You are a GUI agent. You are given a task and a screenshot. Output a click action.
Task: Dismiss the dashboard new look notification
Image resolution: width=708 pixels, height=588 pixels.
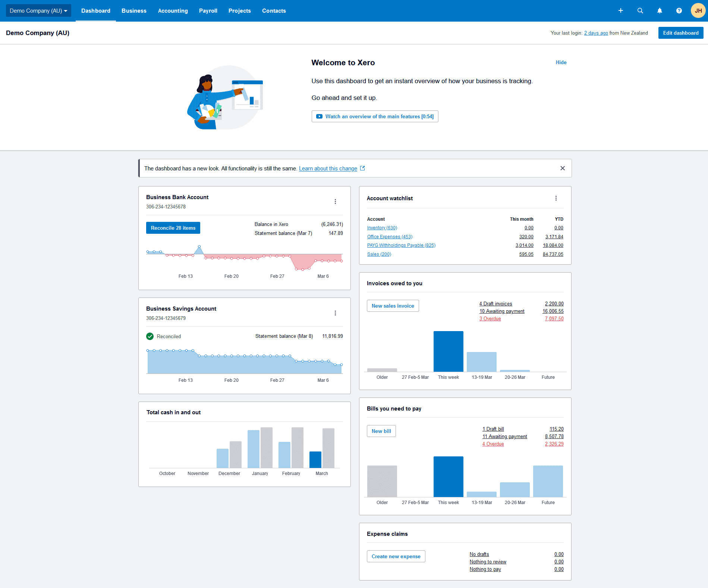pos(562,168)
